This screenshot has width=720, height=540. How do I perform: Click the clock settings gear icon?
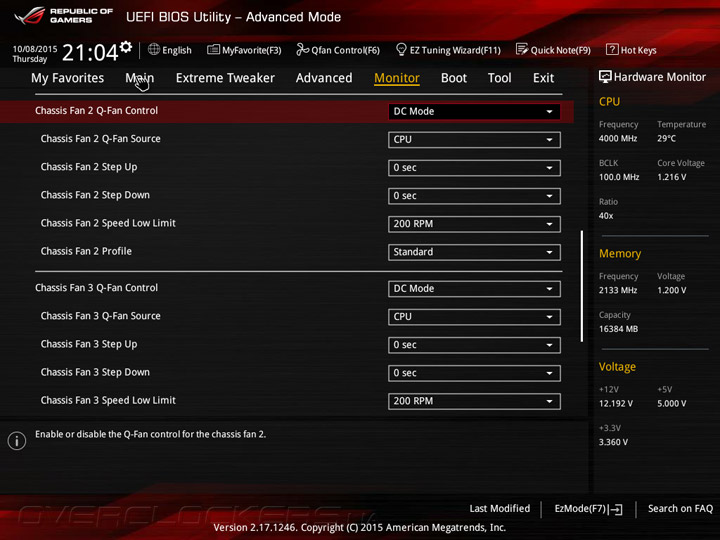(x=126, y=46)
